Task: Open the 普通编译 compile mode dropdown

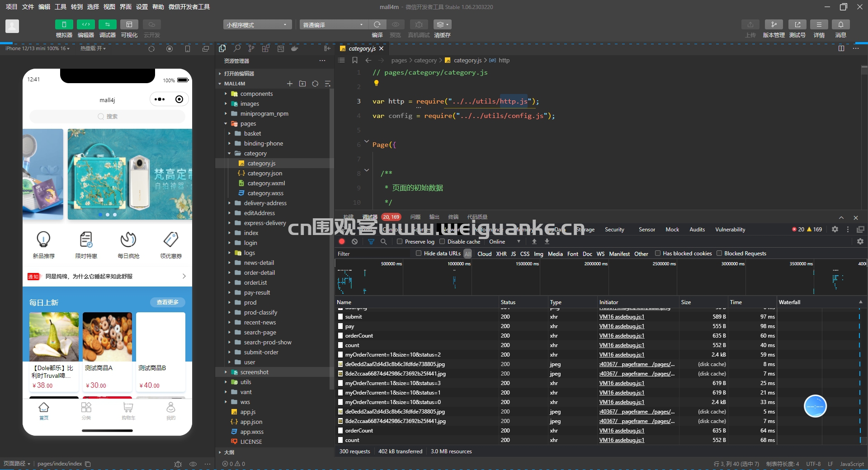Action: (333, 24)
